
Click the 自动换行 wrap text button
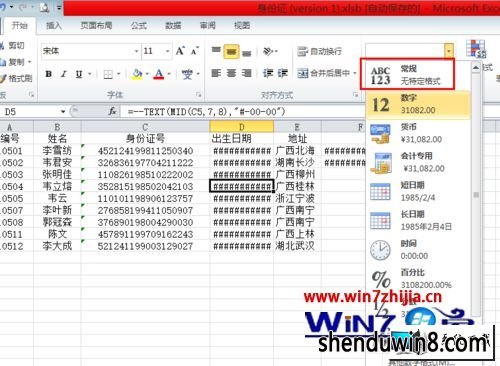coord(320,51)
